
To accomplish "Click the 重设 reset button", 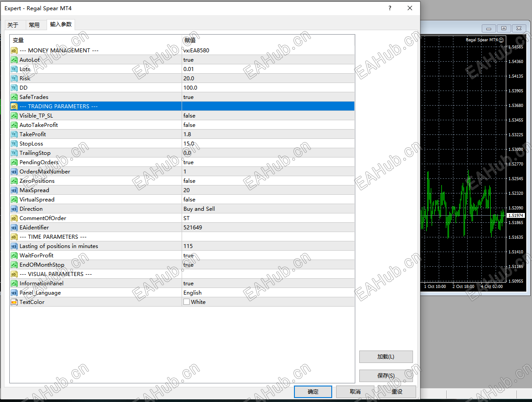I will pos(397,392).
